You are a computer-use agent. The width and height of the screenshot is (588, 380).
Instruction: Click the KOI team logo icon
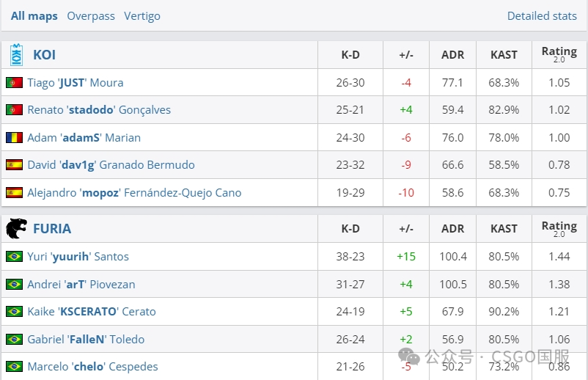point(16,55)
